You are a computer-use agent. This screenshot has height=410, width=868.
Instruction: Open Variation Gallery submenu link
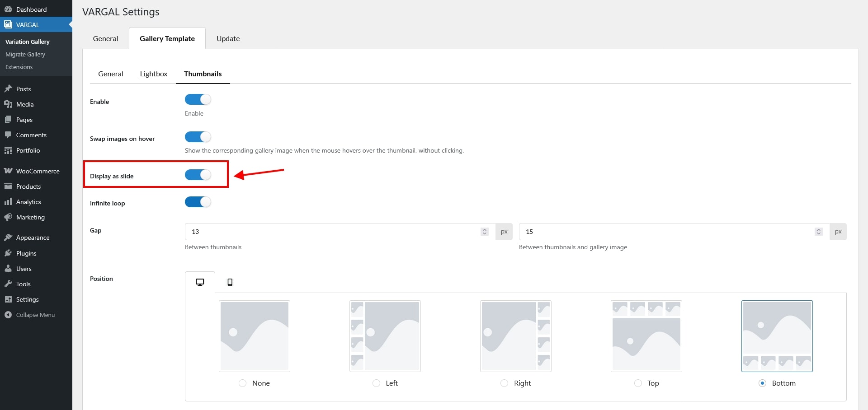pos(28,42)
